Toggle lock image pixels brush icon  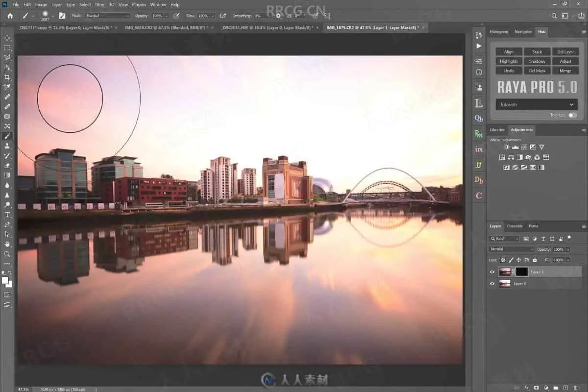(x=511, y=260)
